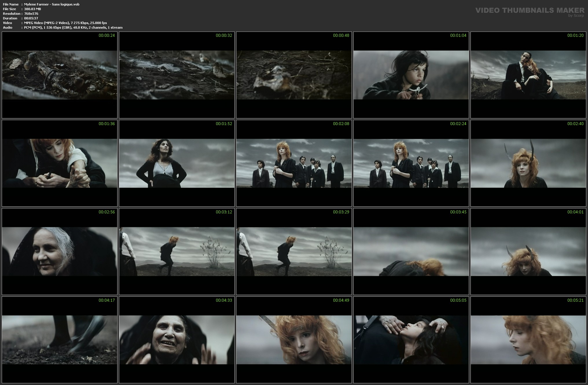588x385 pixels.
Task: Open the group thumbnail at 00:02:24
Action: 411,163
